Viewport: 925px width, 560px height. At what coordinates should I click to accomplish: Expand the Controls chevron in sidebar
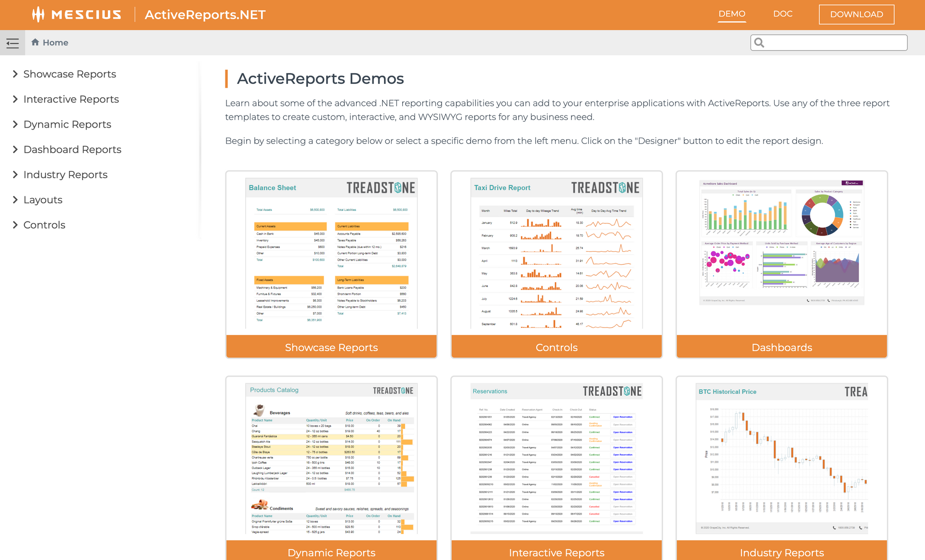15,225
